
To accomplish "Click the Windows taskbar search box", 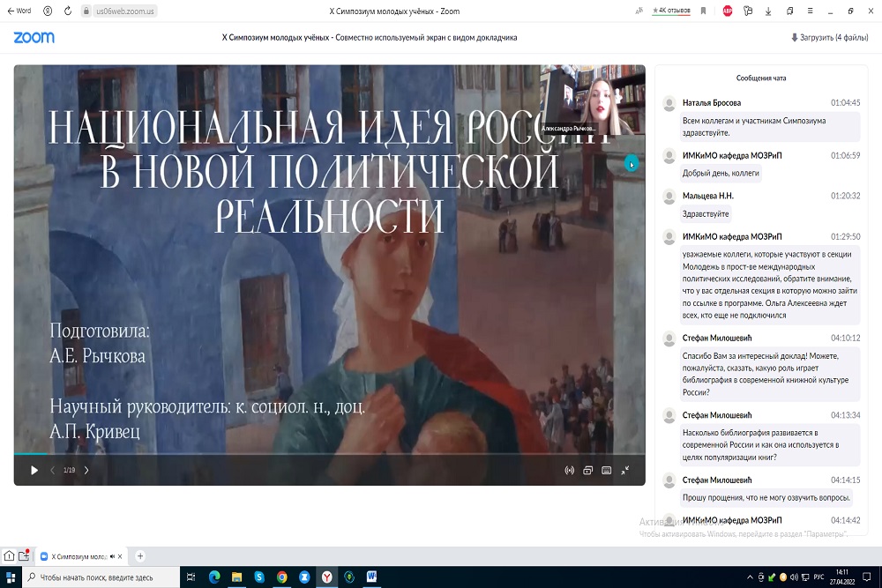I will [97, 577].
